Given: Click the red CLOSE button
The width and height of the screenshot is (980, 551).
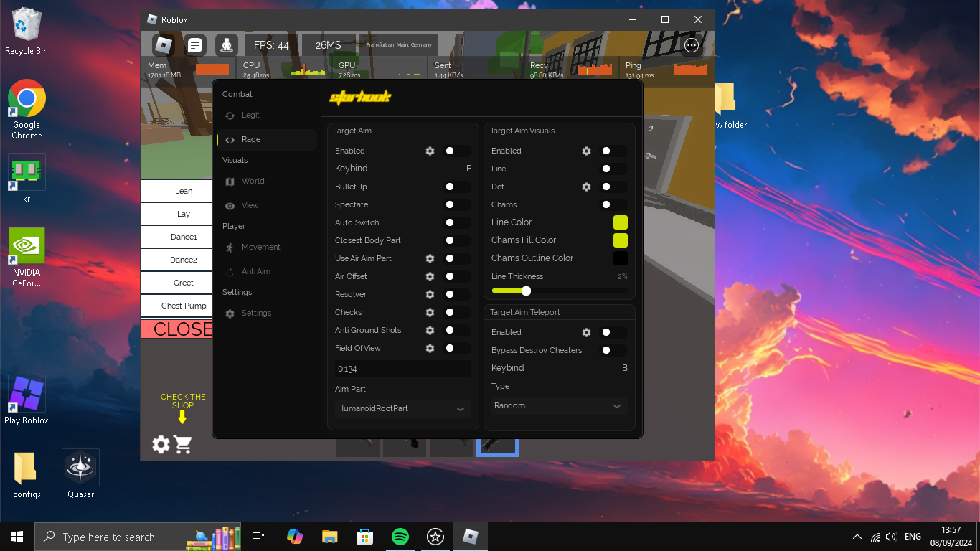Looking at the screenshot, I should (176, 329).
